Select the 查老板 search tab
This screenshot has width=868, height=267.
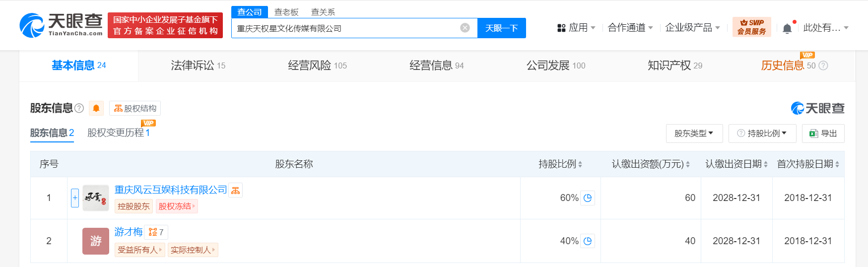point(286,12)
